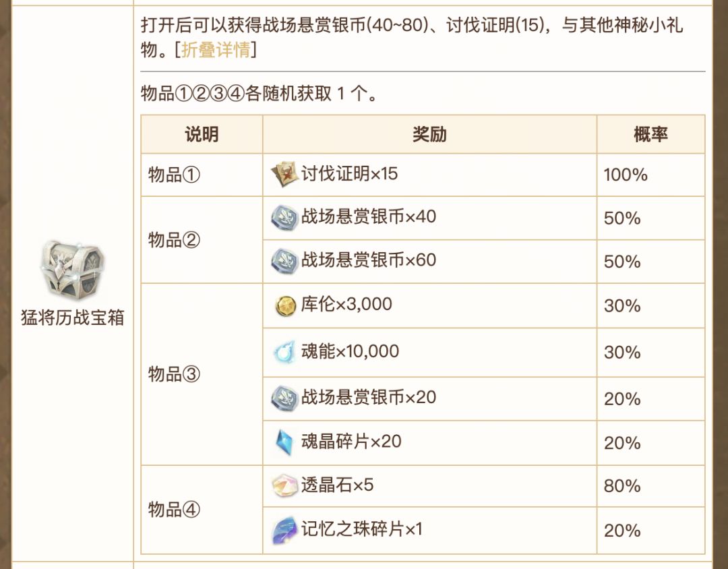Click the gold 库伦 coin icon

pos(286,305)
